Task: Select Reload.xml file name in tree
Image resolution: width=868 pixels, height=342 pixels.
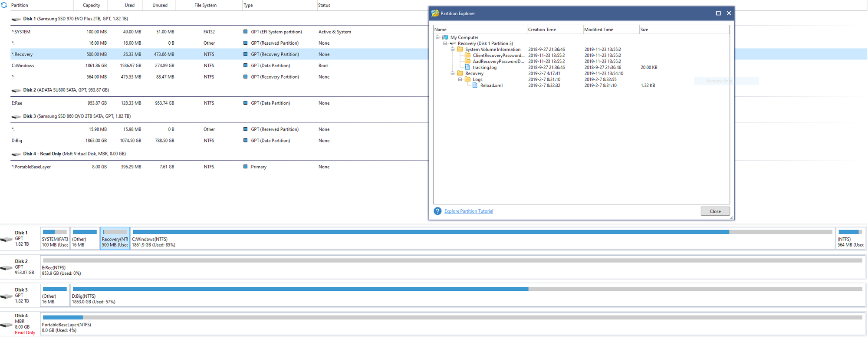Action: (491, 85)
